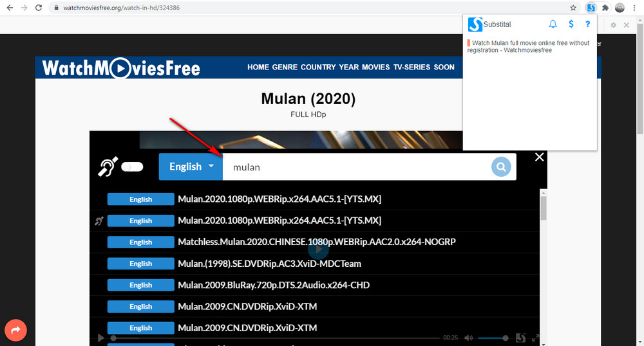
Task: Open the Extensions puzzle icon
Action: pyautogui.click(x=605, y=8)
